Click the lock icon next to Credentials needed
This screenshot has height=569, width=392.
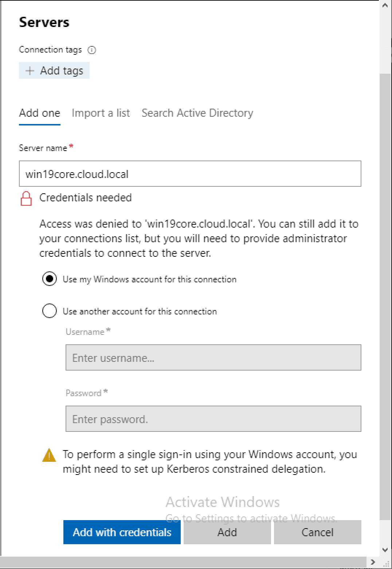[x=26, y=199]
